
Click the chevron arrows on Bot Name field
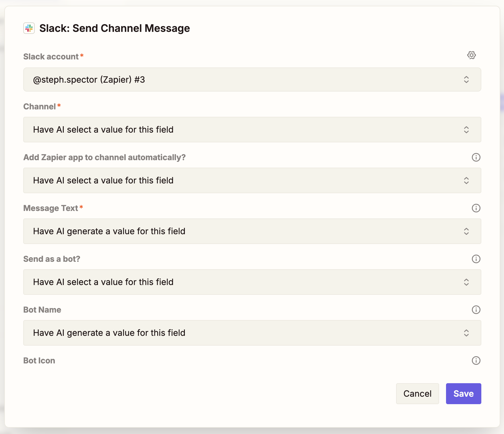tap(466, 333)
